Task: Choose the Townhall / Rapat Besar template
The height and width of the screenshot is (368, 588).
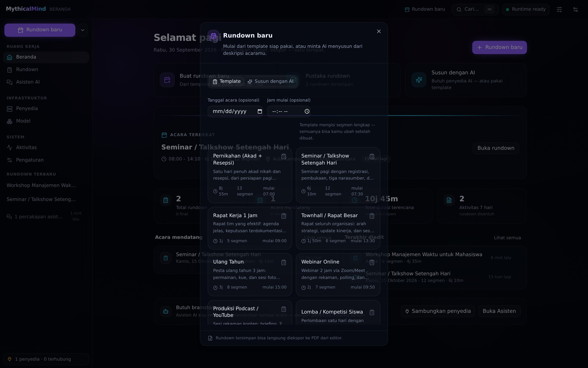Action: [338, 228]
